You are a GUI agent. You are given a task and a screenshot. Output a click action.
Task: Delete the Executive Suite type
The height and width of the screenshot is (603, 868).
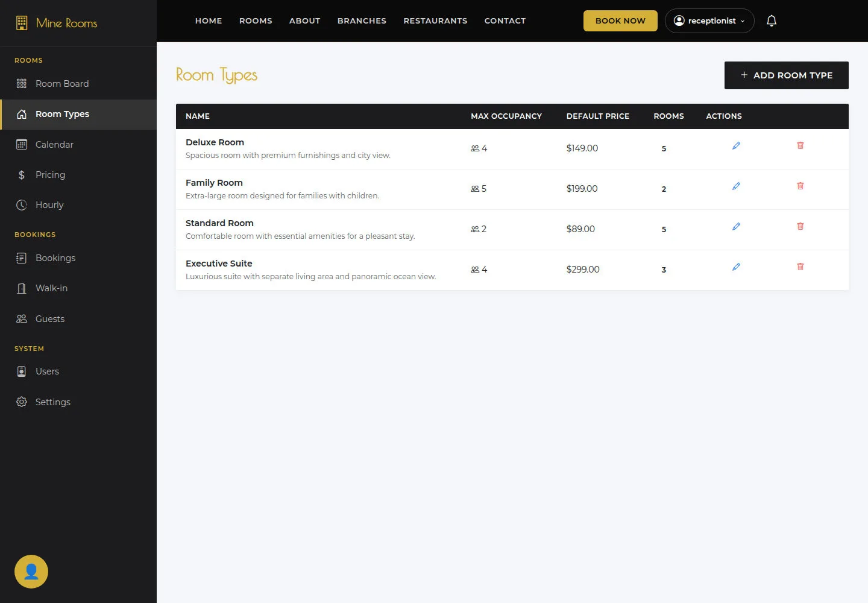800,267
